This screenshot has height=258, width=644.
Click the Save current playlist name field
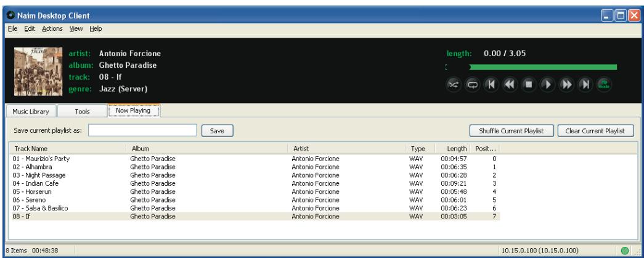point(142,130)
